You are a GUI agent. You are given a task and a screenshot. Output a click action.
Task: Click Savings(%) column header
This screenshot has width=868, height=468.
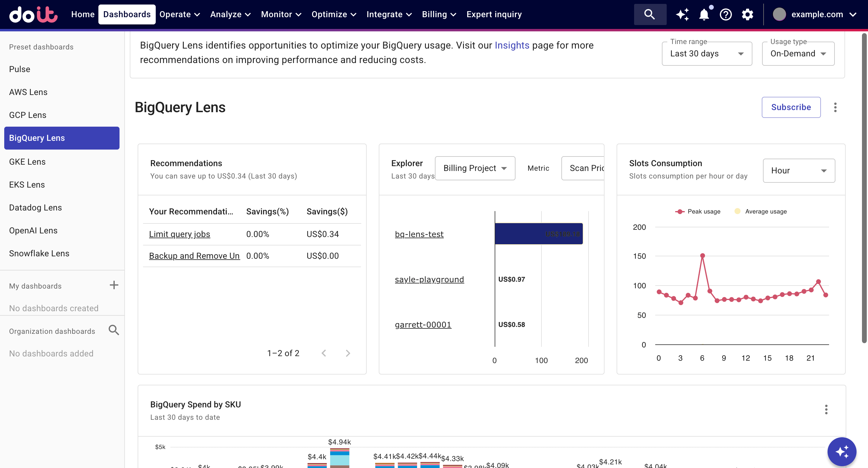click(x=267, y=211)
